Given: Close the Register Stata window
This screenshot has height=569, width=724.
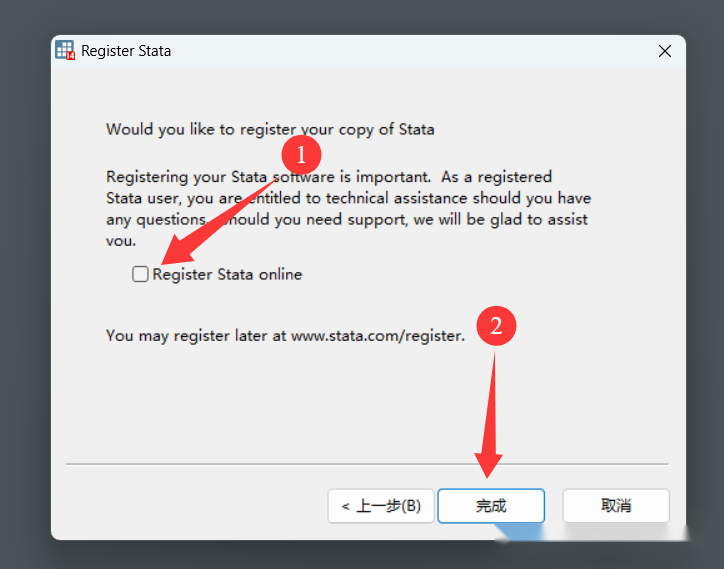Looking at the screenshot, I should coord(665,51).
